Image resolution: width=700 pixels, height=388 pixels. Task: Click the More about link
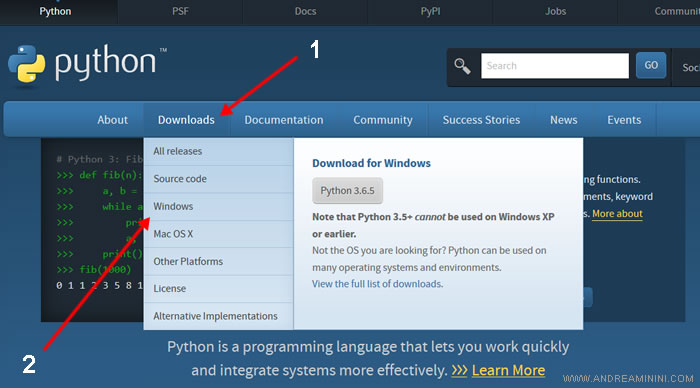coord(617,214)
